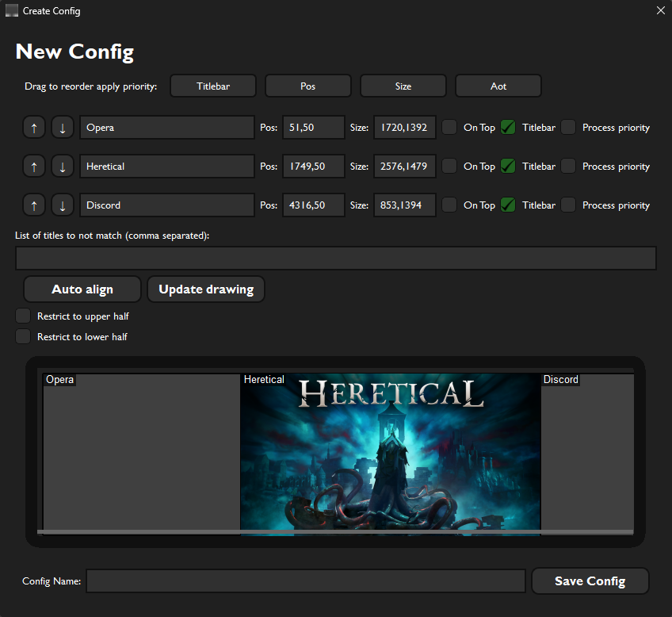Uncheck Titlebar for Heretical
Screen dimensions: 672x617
pos(508,166)
